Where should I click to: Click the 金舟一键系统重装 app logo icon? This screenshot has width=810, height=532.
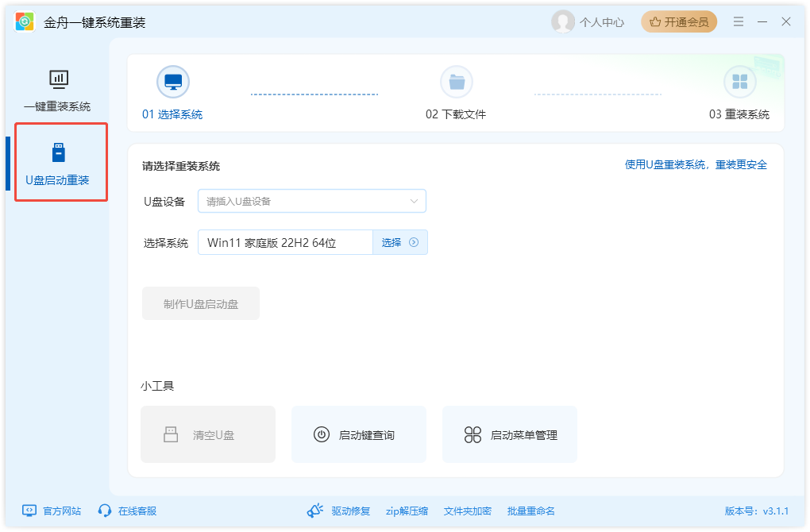point(25,21)
